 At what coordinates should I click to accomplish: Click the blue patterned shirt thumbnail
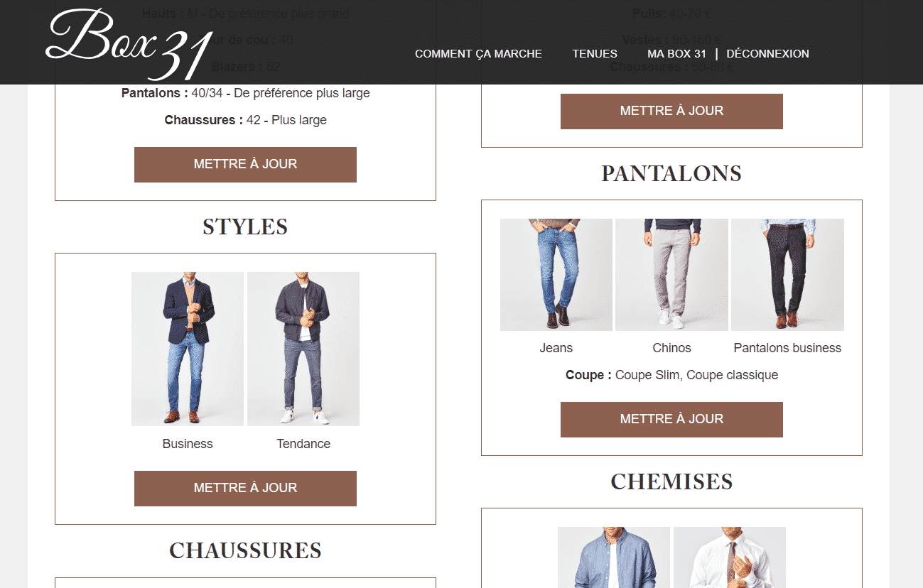point(614,557)
